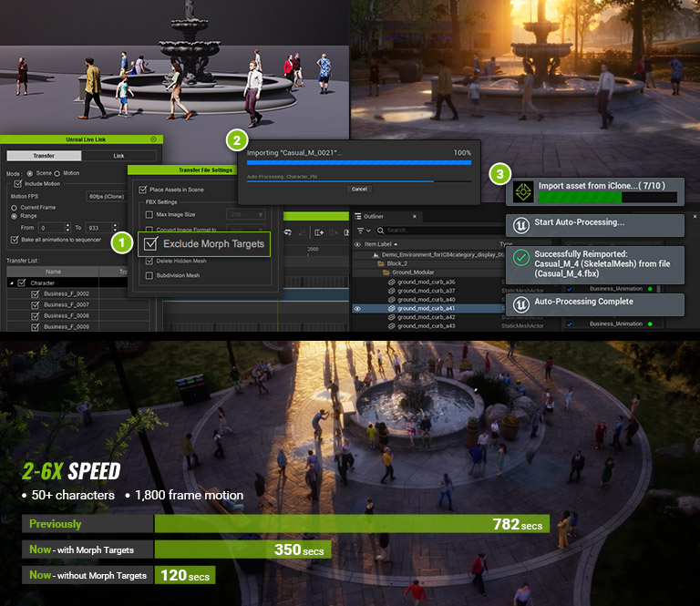
Task: Switch to the Link tab
Action: (118, 156)
